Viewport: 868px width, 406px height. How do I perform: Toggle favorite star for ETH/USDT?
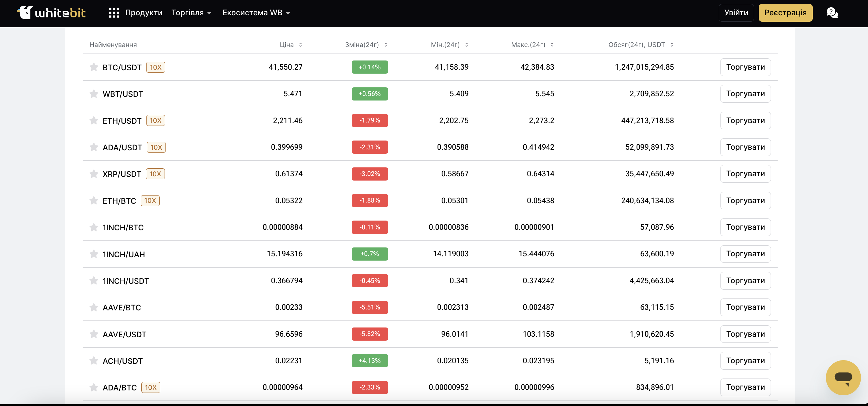94,120
